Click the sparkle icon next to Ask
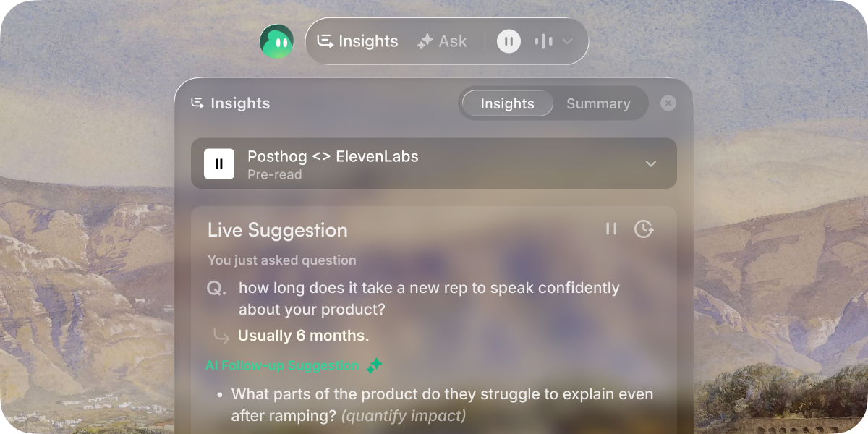This screenshot has height=434, width=868. (x=424, y=41)
